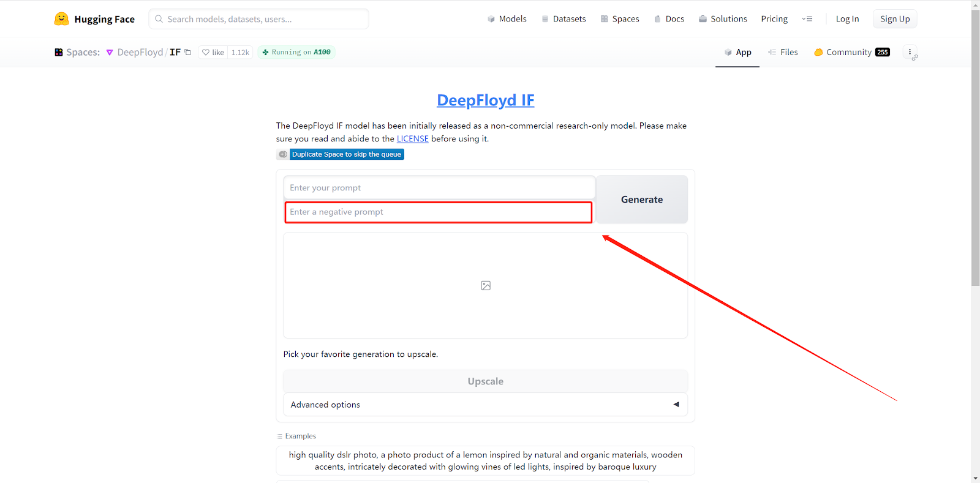Click the page vertical scrollbar thumb
The image size is (980, 483).
pyautogui.click(x=975, y=148)
